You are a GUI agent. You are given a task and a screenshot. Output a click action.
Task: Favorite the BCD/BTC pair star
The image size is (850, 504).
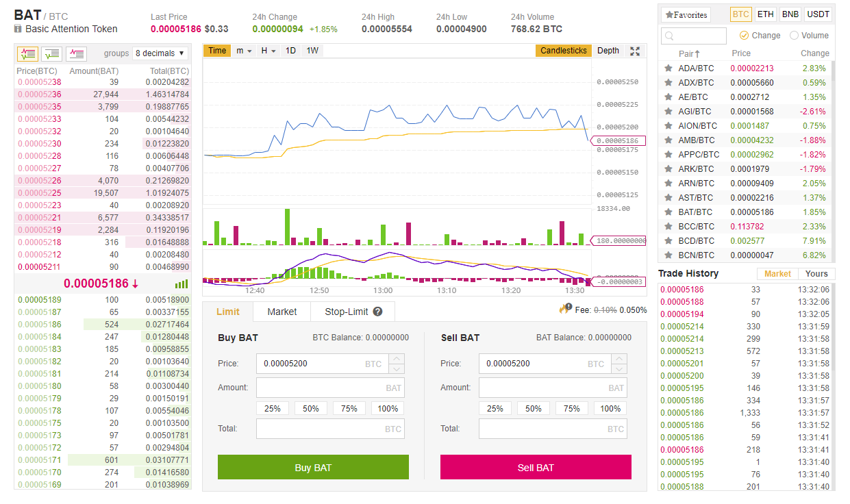pyautogui.click(x=668, y=240)
